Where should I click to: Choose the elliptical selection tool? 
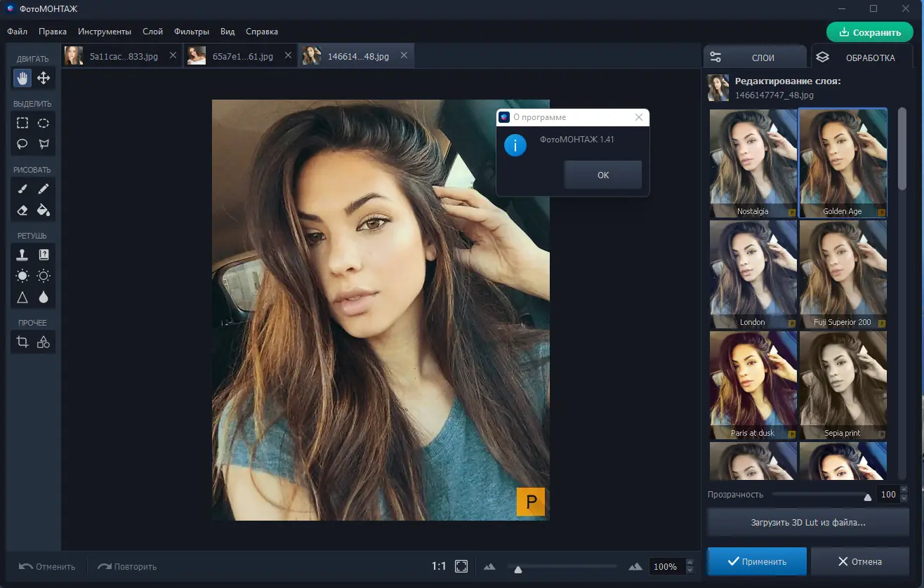[x=44, y=123]
